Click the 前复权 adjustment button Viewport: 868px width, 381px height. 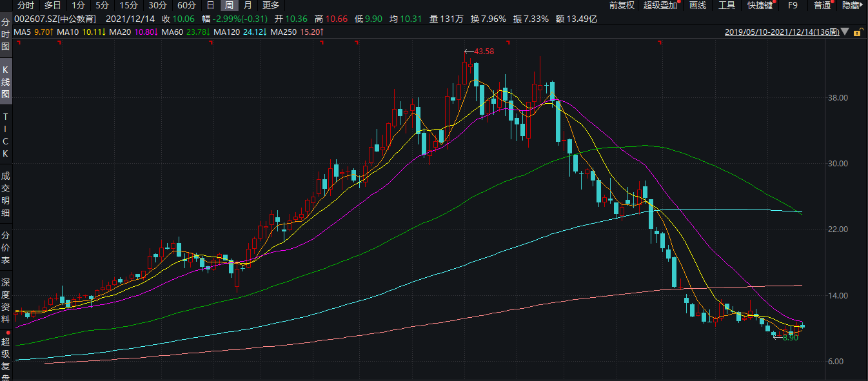pos(622,5)
